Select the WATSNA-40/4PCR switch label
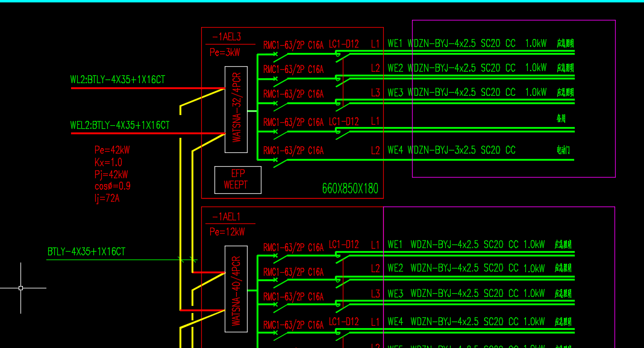This screenshot has height=348, width=644. (236, 291)
